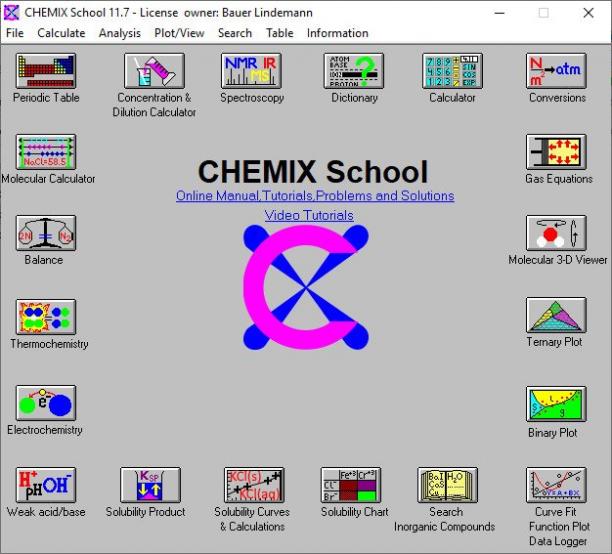Open the Table menu

coord(279,33)
